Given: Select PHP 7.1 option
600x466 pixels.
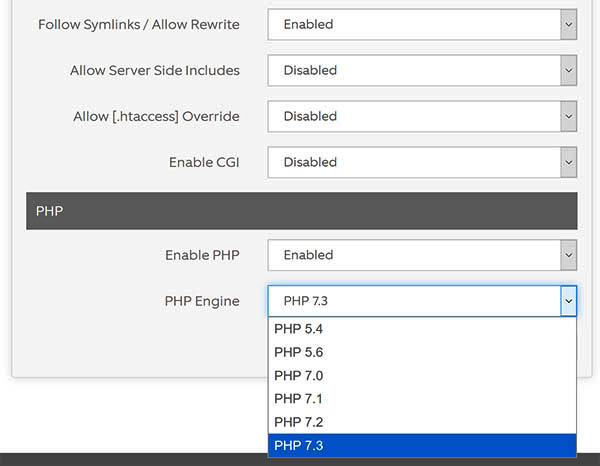Looking at the screenshot, I should [422, 399].
